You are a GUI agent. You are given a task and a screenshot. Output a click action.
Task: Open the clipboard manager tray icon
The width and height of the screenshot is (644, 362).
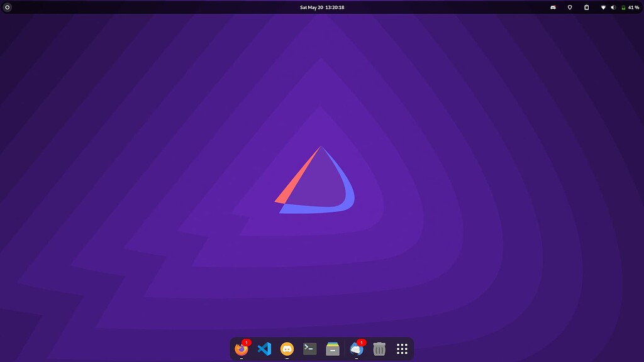tap(586, 7)
